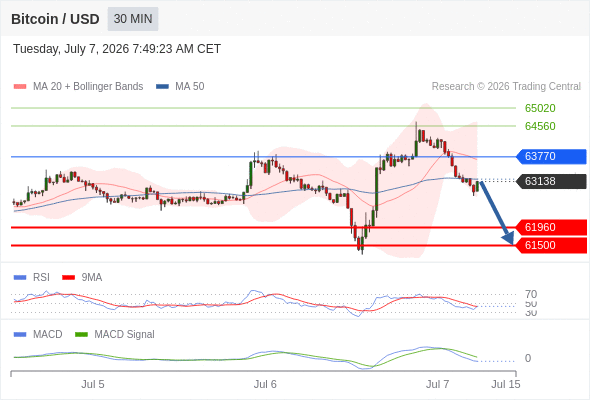Click the red 9MA legend marker
Image resolution: width=590 pixels, height=400 pixels.
tap(68, 278)
